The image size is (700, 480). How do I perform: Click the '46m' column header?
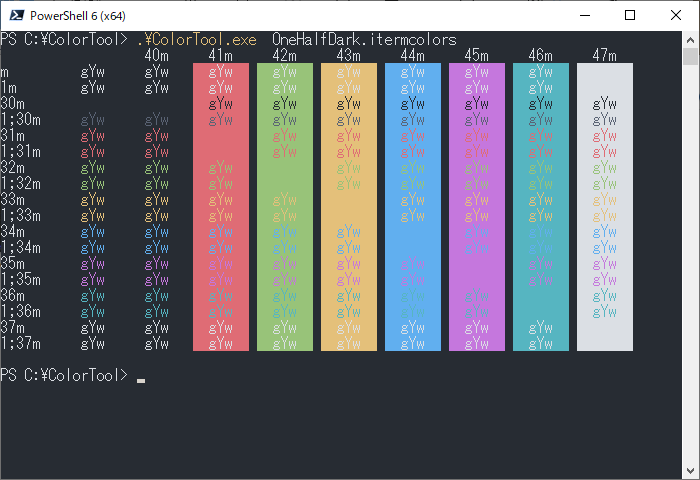[541, 56]
